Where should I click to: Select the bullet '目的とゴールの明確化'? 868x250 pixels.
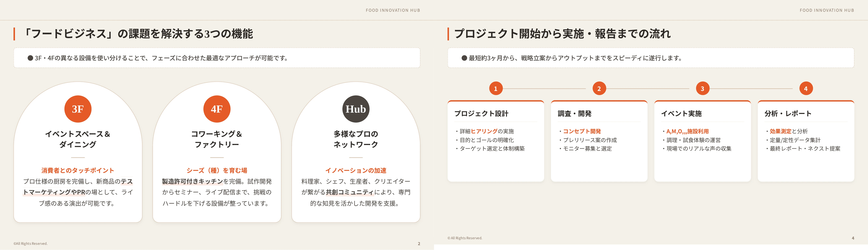484,140
